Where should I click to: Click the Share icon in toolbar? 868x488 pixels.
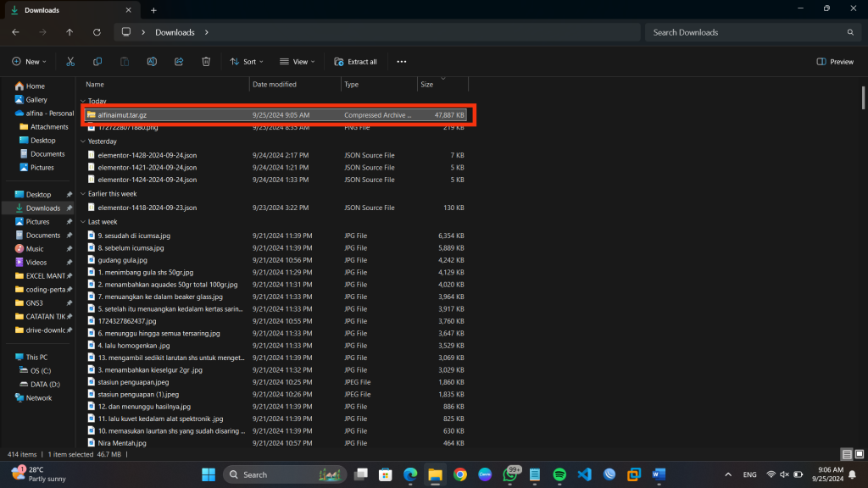coord(179,62)
